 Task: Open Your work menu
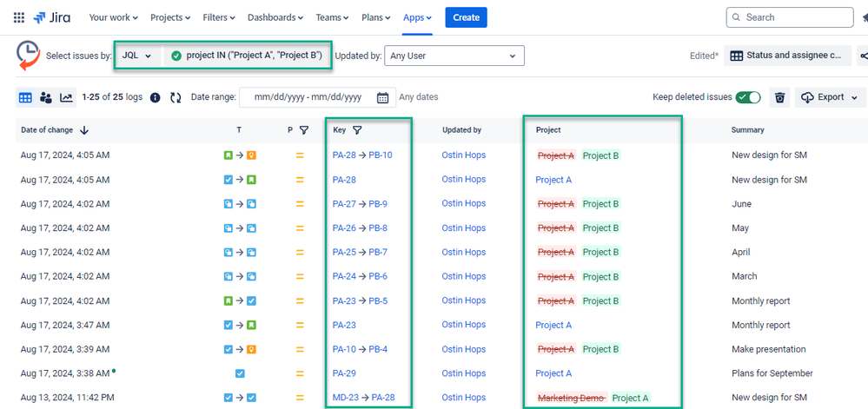[114, 17]
